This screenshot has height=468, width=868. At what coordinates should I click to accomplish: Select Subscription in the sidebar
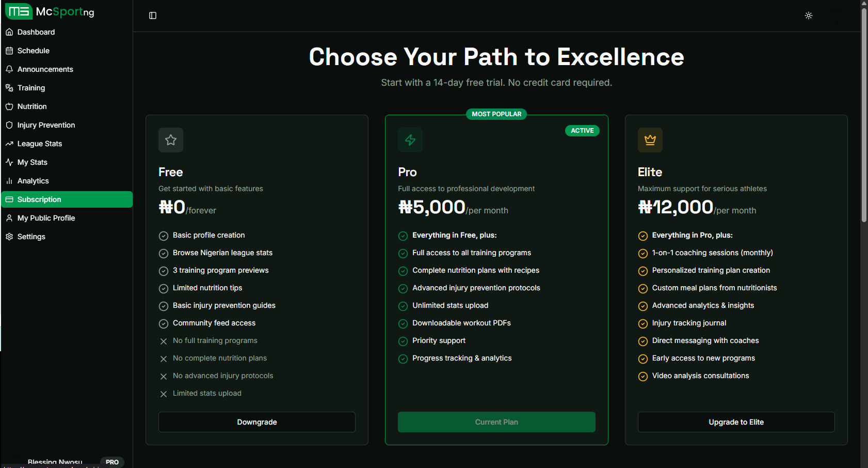coord(40,199)
